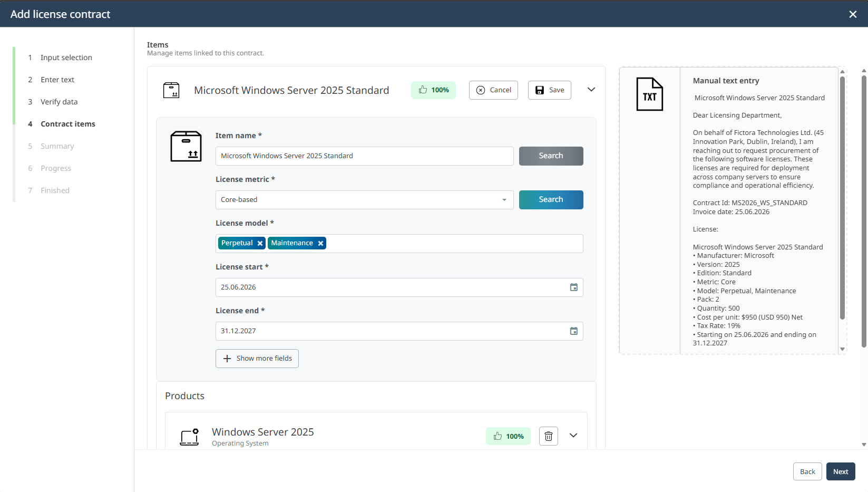Screen dimensions: 868x492
Task: Click the 'Manual text entry' heading
Action: 726,81
